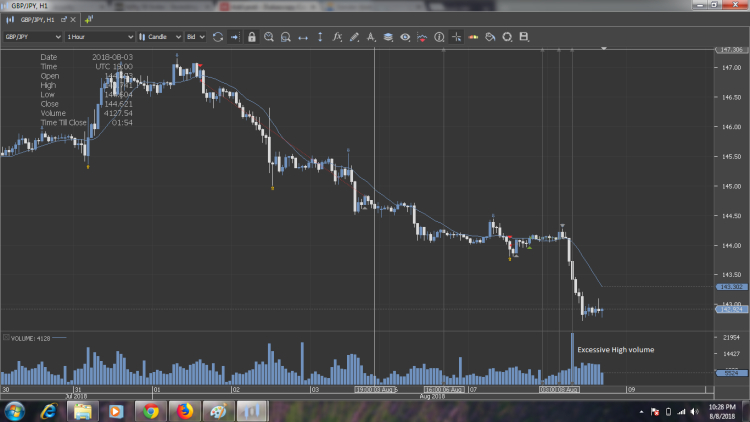Viewport: 750px width, 422px height.
Task: Toggle the eye visibility icon
Action: (x=405, y=37)
